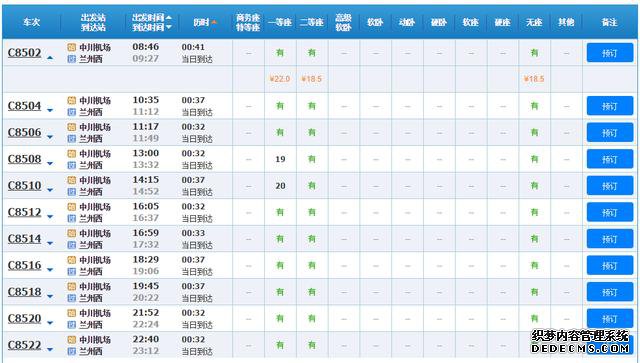Open train C8516 link
This screenshot has height=363, width=640.
24,265
